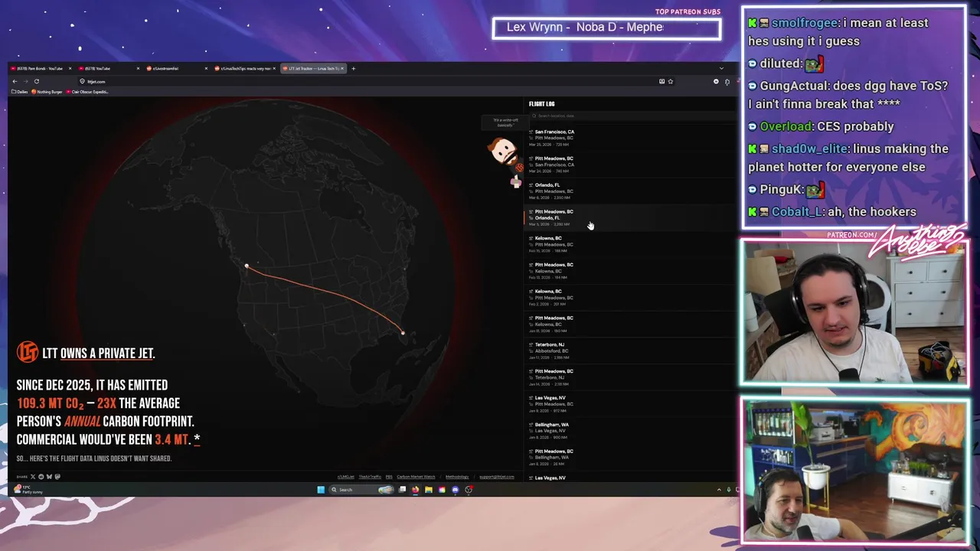The image size is (980, 551).
Task: Click the support@lttjet.com email link
Action: (x=497, y=477)
